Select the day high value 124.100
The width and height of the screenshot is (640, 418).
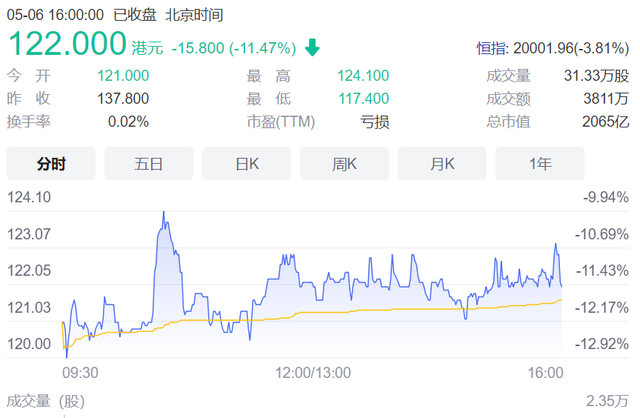pos(363,76)
